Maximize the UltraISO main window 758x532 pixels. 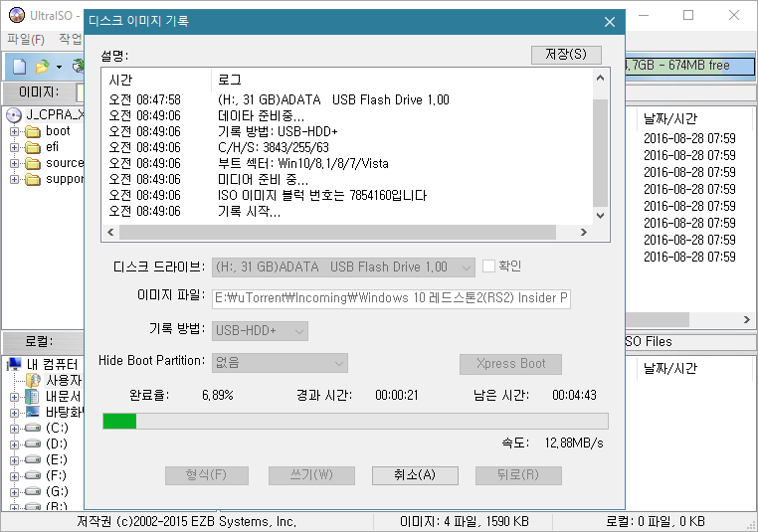pyautogui.click(x=688, y=15)
